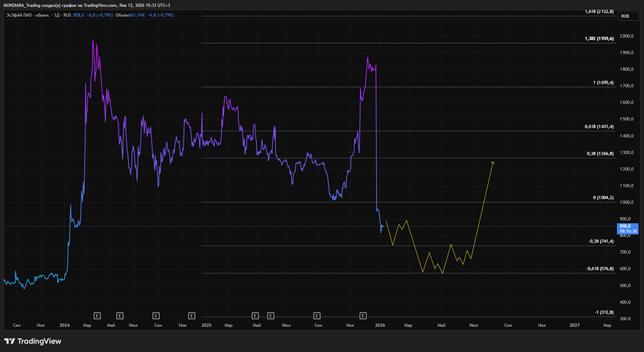644x352 pixels.
Task: Open the RUB currency selector
Action: click(628, 16)
